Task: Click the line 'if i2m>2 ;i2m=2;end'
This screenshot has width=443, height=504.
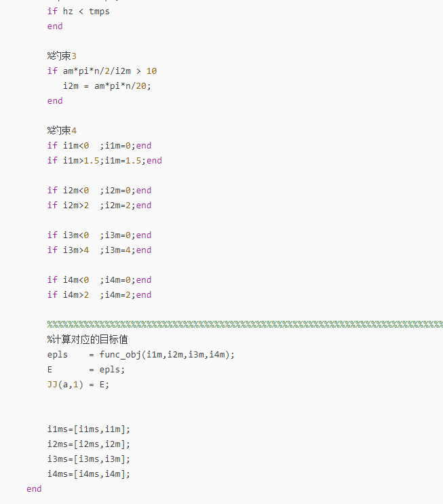Action: (x=99, y=206)
